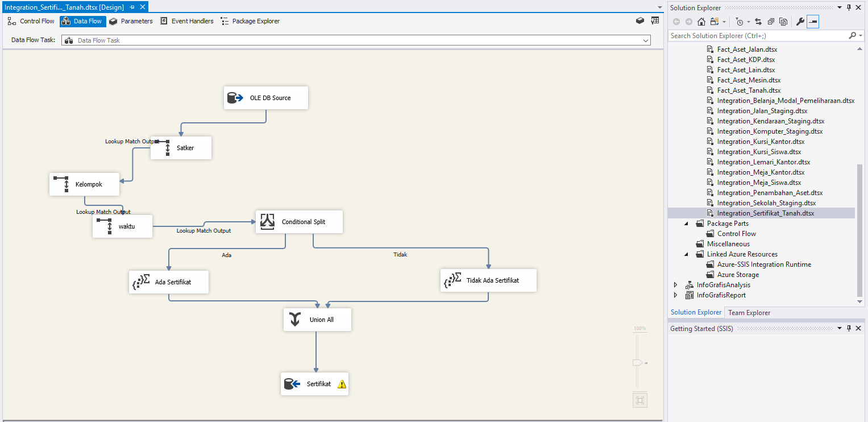Click the Search Solution Explorer input field
The height and width of the screenshot is (422, 868).
(758, 35)
